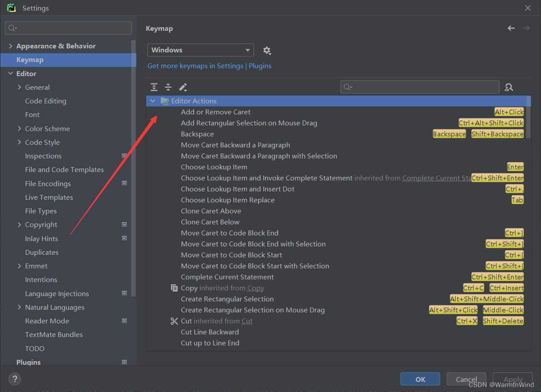This screenshot has height=392, width=541.
Task: Follow the Complete Current Statement inherited link
Action: [437, 178]
